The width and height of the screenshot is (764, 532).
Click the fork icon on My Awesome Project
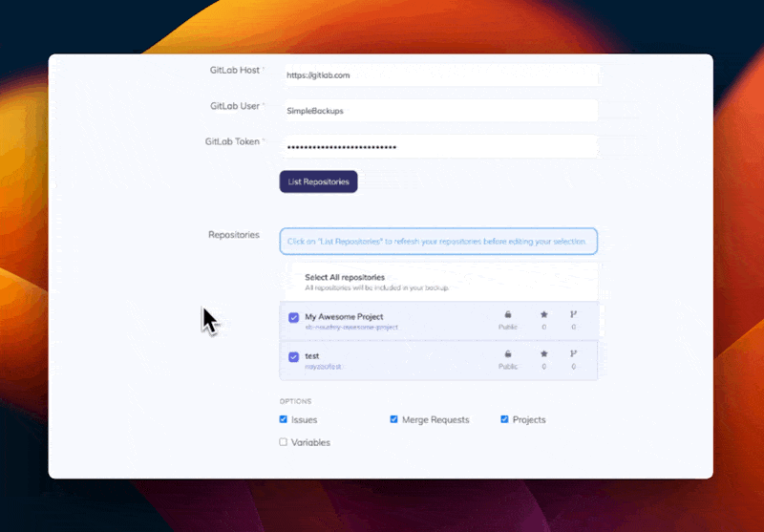573,314
